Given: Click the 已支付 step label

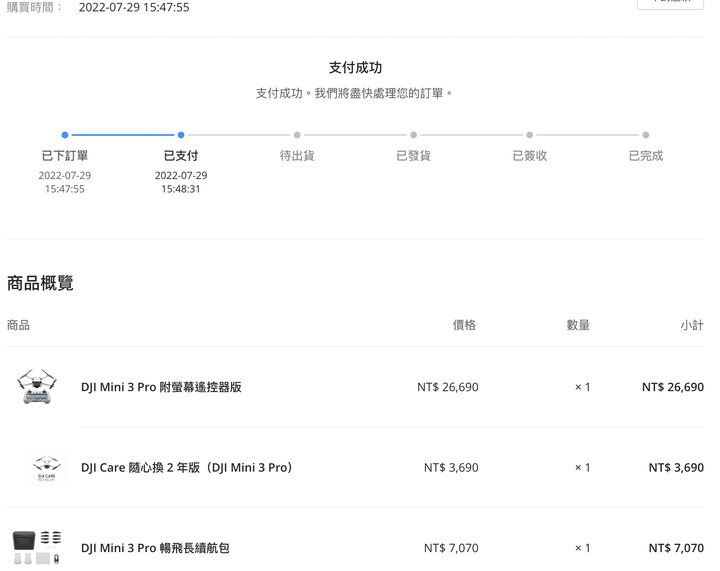Looking at the screenshot, I should coord(181,156).
